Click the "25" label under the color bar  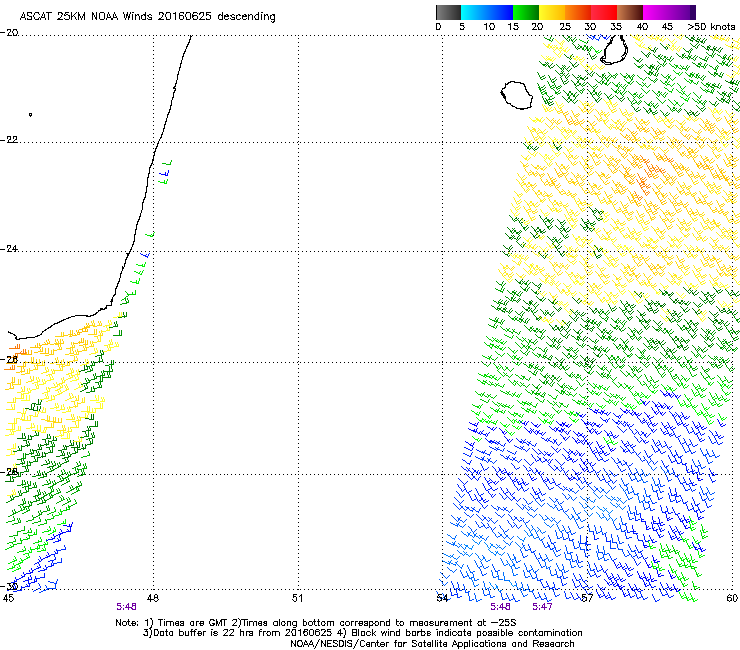[565, 27]
